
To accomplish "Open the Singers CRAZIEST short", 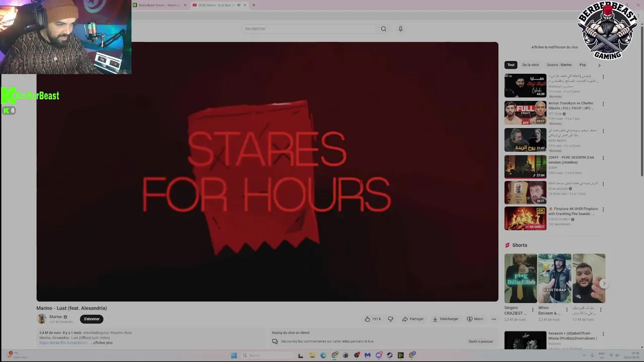I will [x=521, y=278].
